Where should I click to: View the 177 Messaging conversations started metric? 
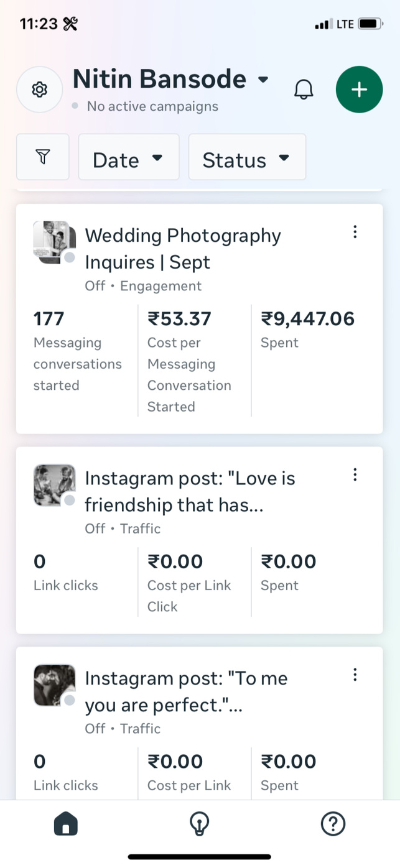pyautogui.click(x=77, y=353)
